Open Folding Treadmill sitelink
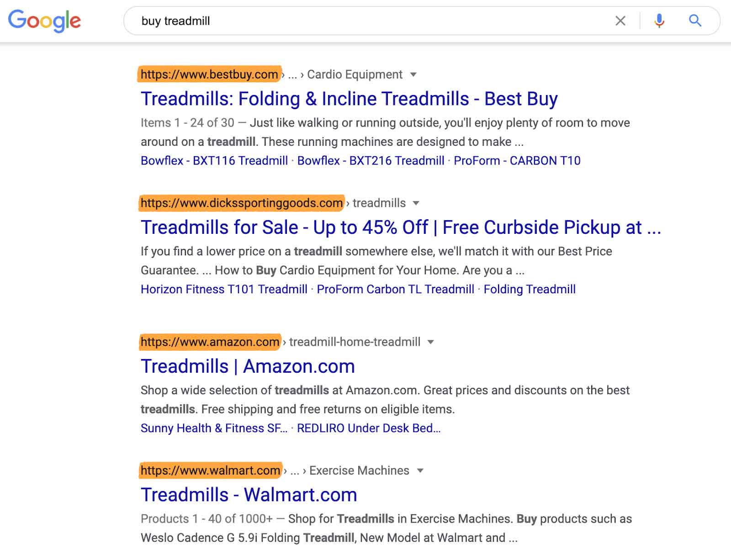 (530, 290)
